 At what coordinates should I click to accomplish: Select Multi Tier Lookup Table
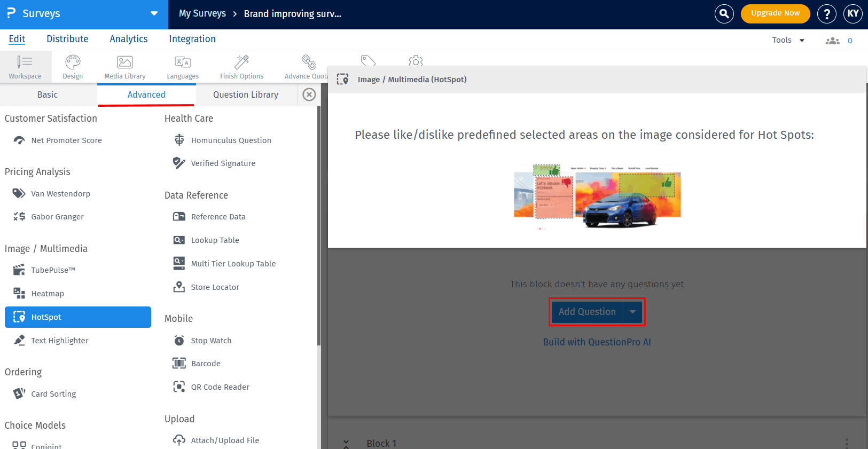[x=224, y=264]
